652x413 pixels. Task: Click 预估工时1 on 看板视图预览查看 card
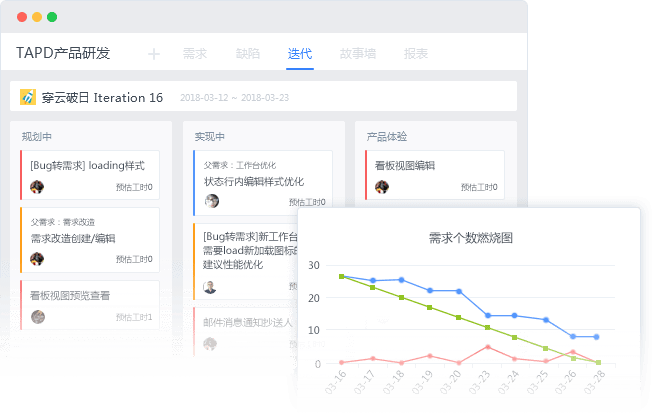click(134, 317)
